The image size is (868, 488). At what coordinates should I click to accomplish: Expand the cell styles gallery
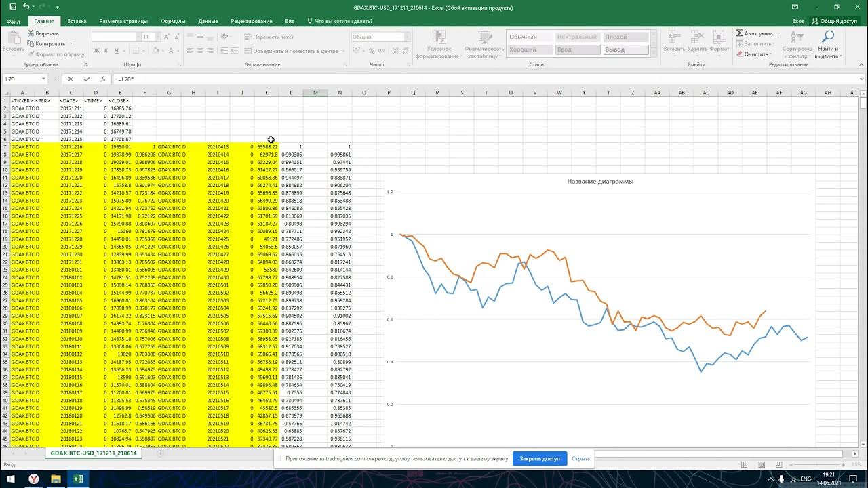coord(654,52)
